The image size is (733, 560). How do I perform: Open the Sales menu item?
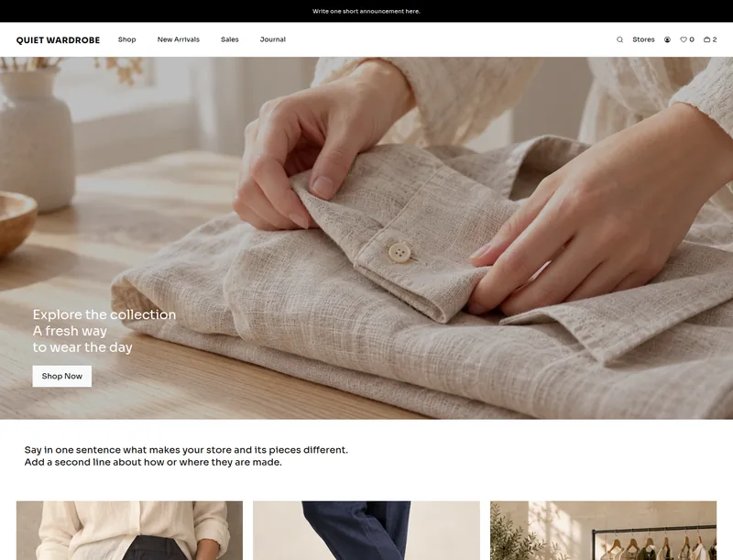230,39
